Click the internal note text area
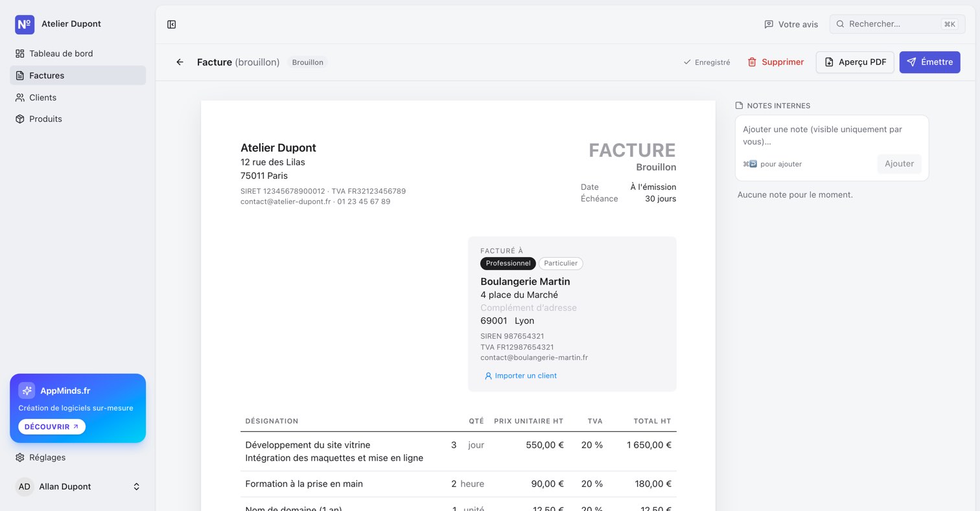 click(832, 135)
